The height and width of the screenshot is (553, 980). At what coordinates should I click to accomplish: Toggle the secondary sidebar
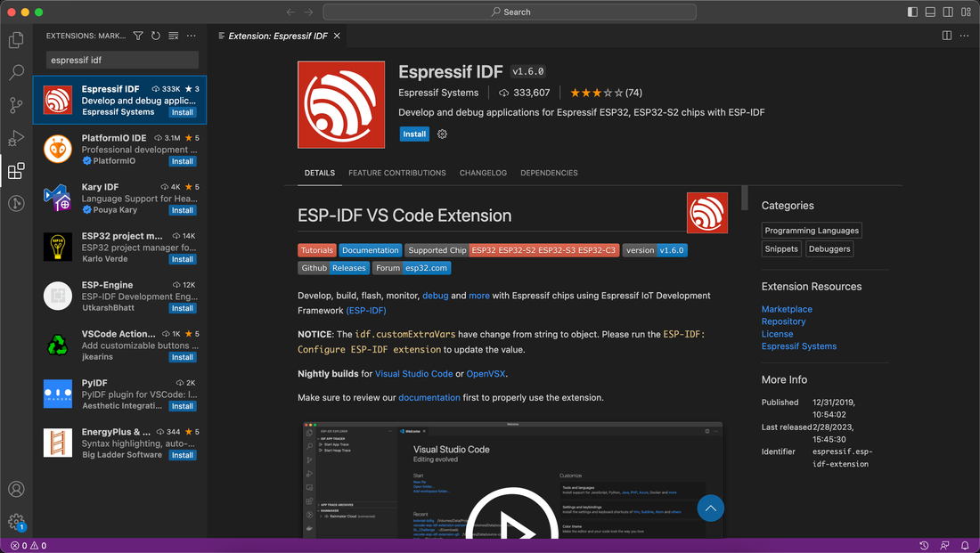946,10
